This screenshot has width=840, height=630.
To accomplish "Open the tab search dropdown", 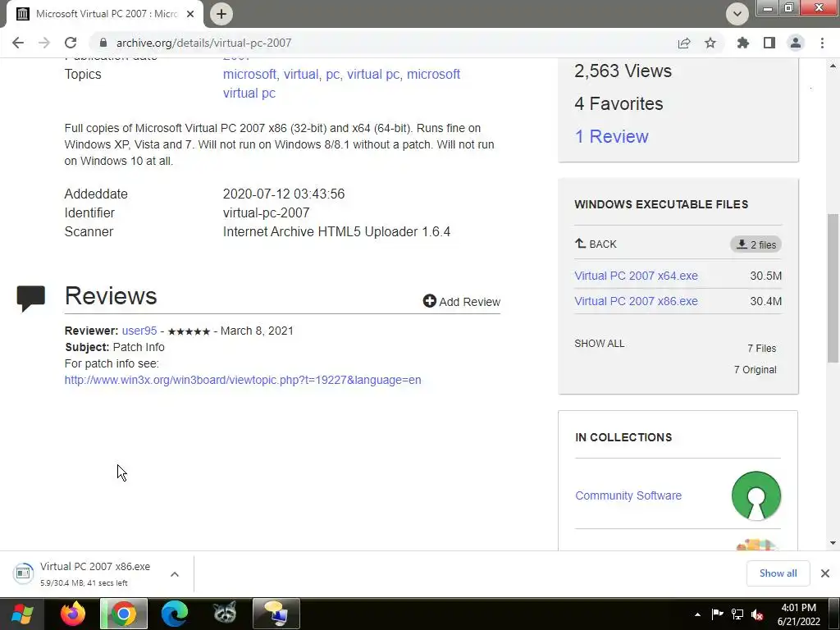I will [x=737, y=14].
